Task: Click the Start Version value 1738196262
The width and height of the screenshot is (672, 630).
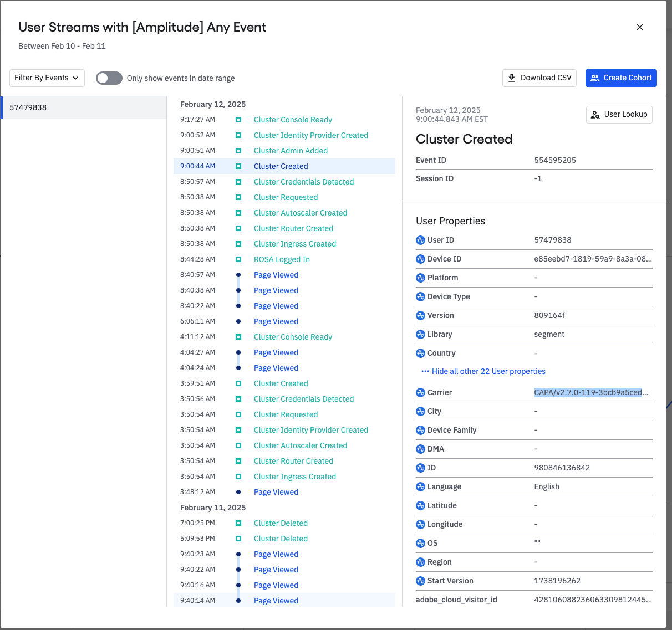Action: tap(557, 581)
